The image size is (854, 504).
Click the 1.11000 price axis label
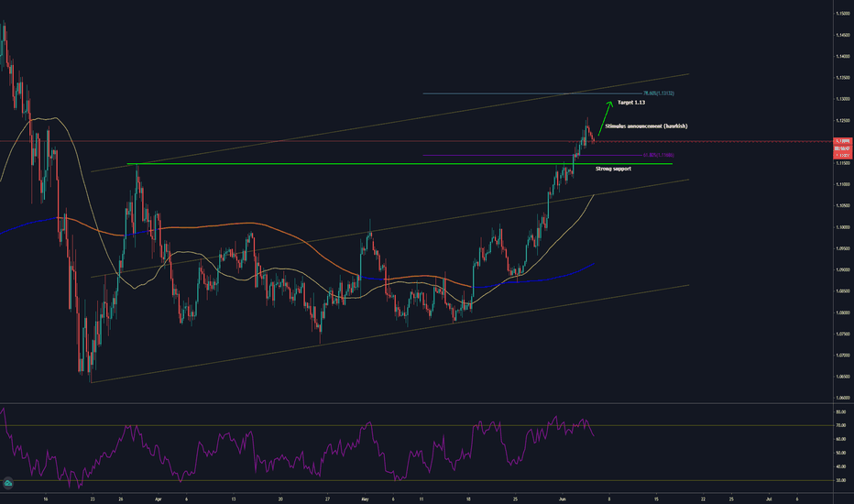tap(843, 184)
